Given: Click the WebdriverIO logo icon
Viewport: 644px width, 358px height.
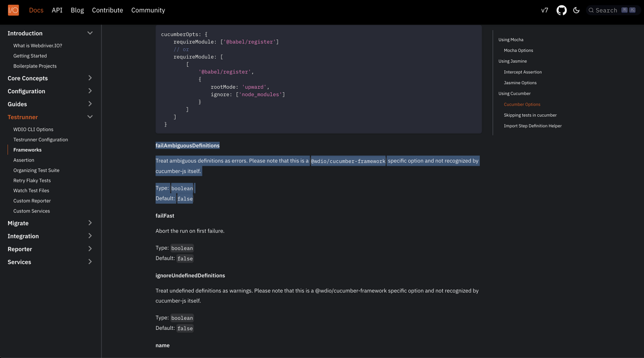Looking at the screenshot, I should pyautogui.click(x=13, y=10).
